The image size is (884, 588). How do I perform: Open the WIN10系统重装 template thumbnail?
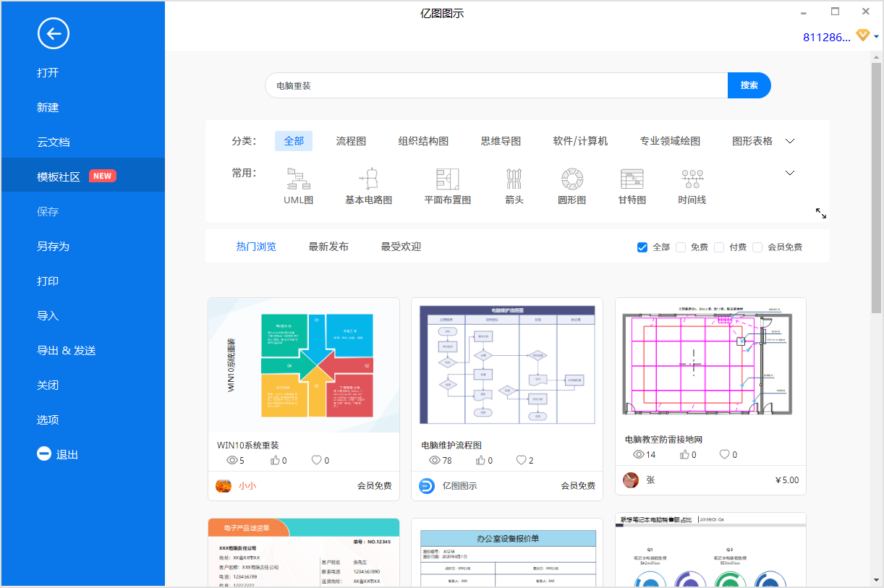point(304,365)
